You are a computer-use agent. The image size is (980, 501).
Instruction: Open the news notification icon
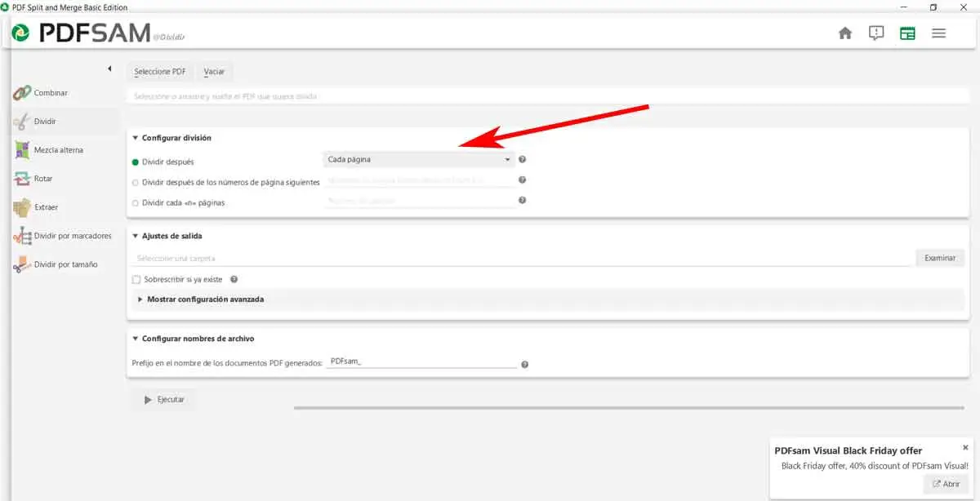pos(876,33)
